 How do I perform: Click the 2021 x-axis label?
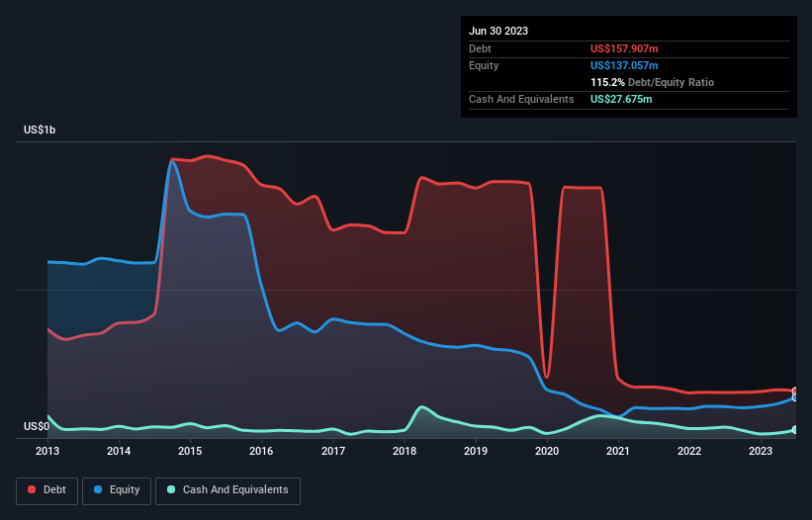[x=618, y=451]
